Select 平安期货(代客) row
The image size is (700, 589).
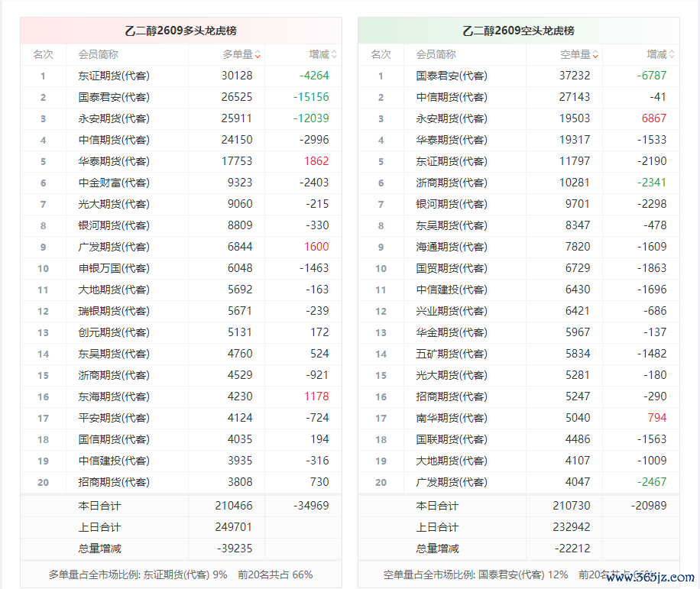point(181,419)
